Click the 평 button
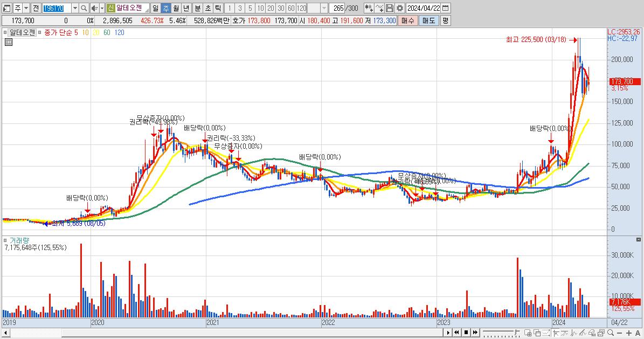The image size is (644, 339). (446, 20)
